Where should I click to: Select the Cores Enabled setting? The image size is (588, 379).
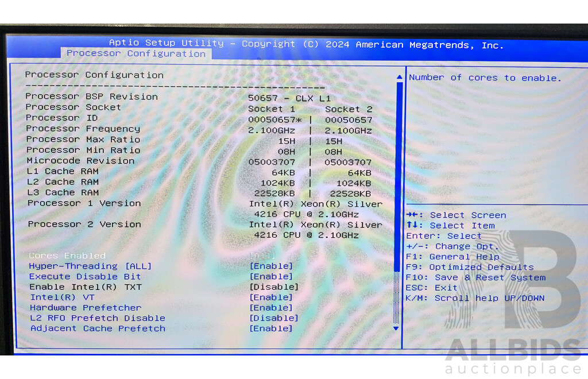152,256
